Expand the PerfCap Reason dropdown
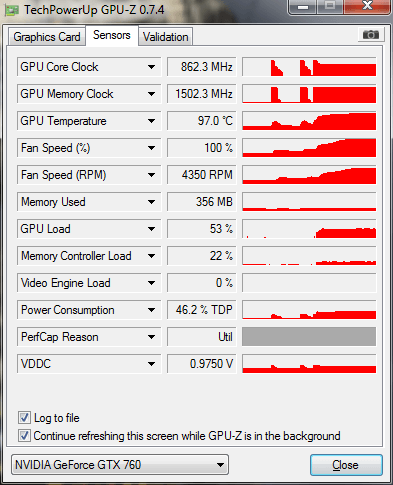Viewport: 393px width, 485px height. 151,337
